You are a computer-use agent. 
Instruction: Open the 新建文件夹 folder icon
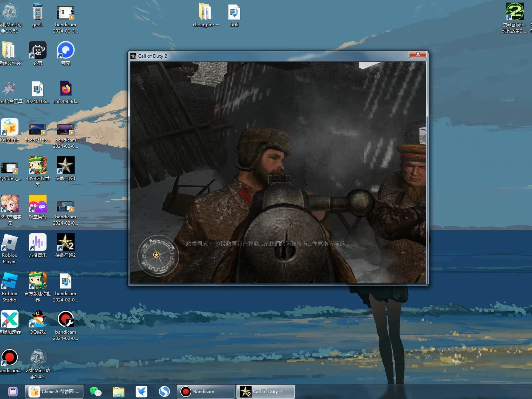[x=10, y=54]
